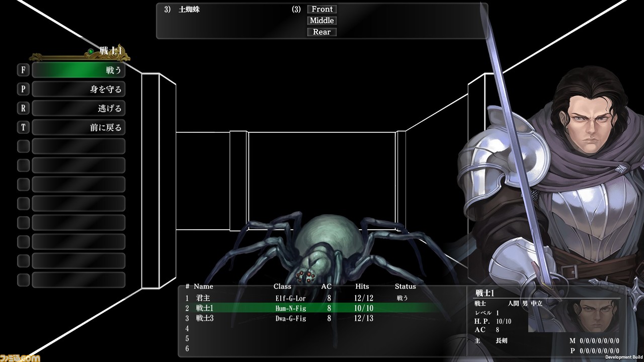Click the AC column header
This screenshot has height=362, width=644.
pyautogui.click(x=327, y=287)
